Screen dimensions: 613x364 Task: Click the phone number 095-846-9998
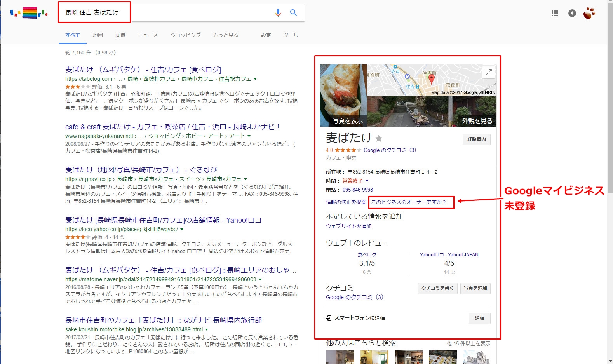point(358,190)
